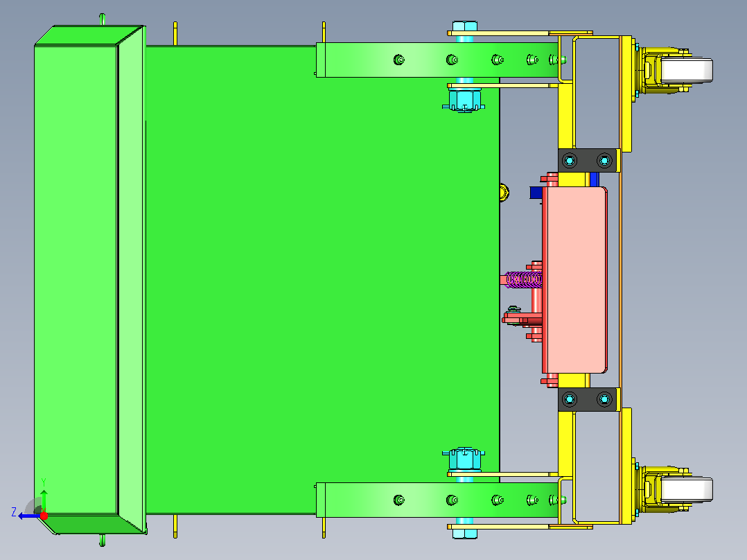747x560 pixels.
Task: Select the upper dark gray clamp bracket
Action: click(x=588, y=161)
